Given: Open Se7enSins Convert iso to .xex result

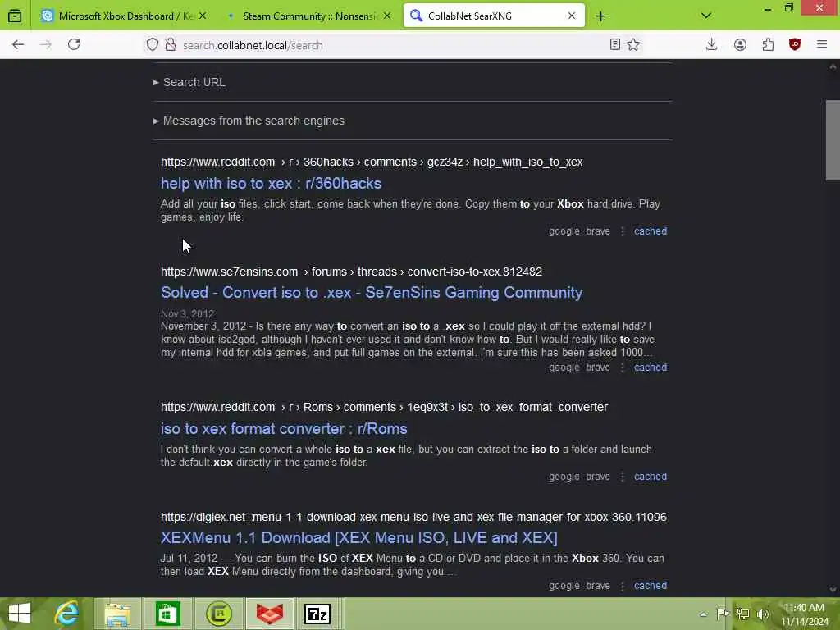Looking at the screenshot, I should pos(372,293).
